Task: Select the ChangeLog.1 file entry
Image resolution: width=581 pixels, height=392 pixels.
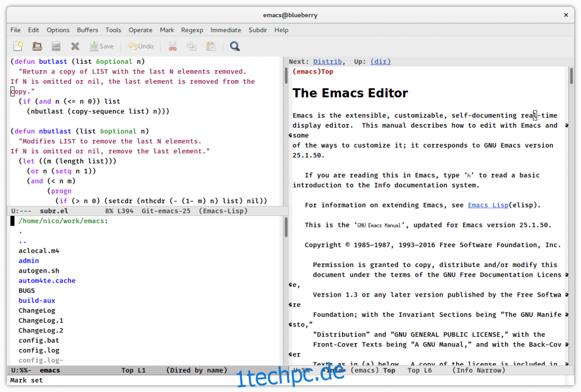Action: point(41,320)
